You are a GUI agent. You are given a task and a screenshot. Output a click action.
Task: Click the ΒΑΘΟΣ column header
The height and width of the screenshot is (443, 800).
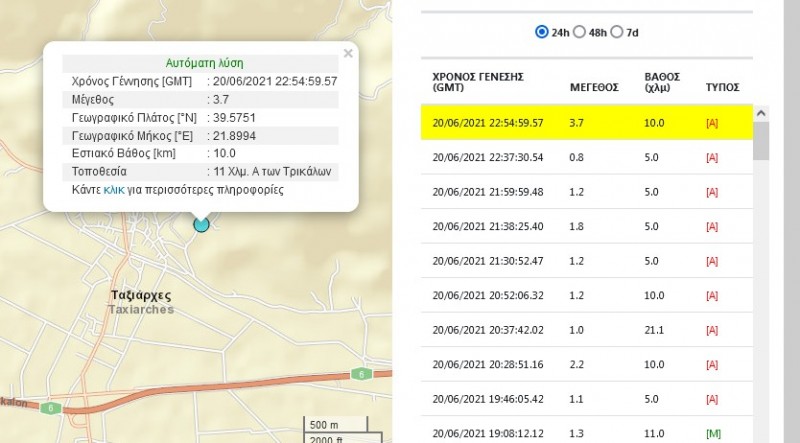click(x=656, y=81)
